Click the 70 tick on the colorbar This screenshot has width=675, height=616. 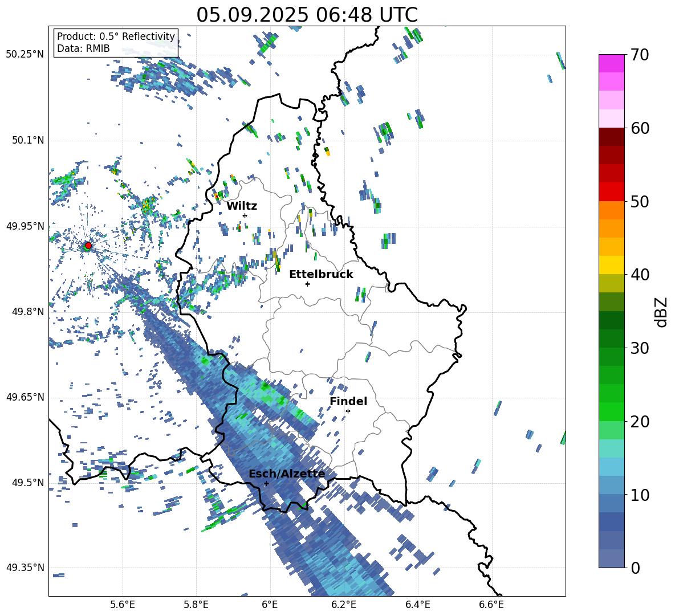[640, 55]
